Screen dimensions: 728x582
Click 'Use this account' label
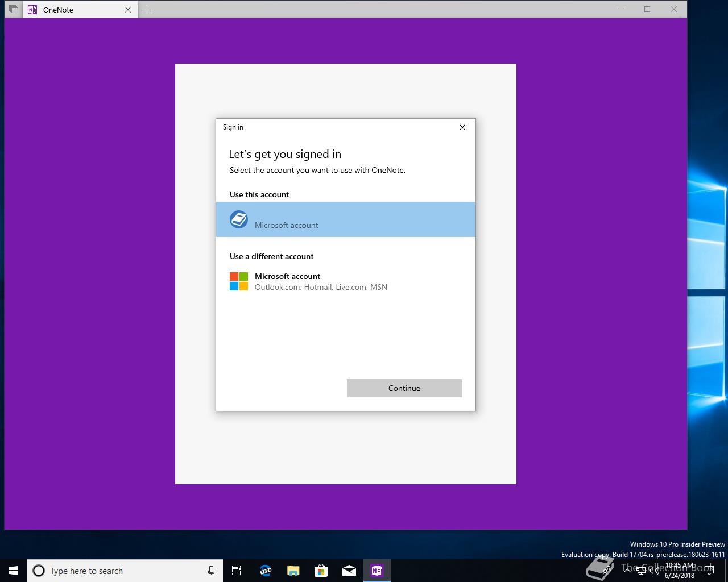click(x=259, y=194)
